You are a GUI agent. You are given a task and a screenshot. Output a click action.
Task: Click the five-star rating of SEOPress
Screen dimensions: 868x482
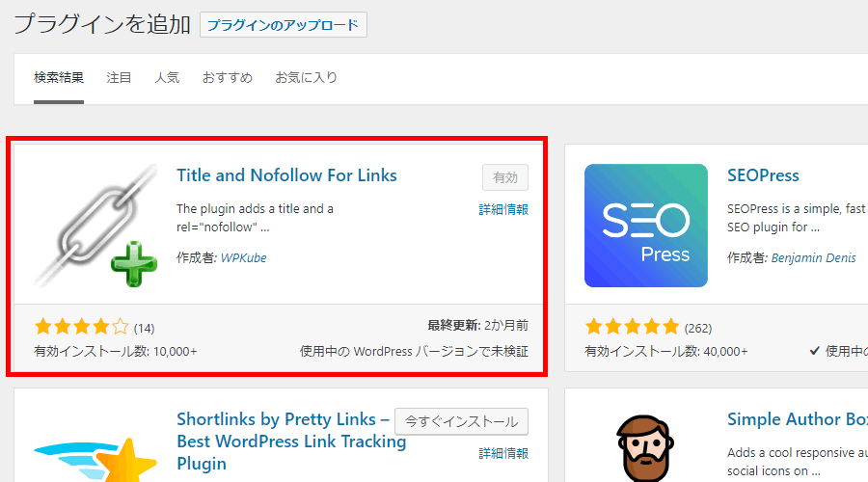(x=632, y=327)
